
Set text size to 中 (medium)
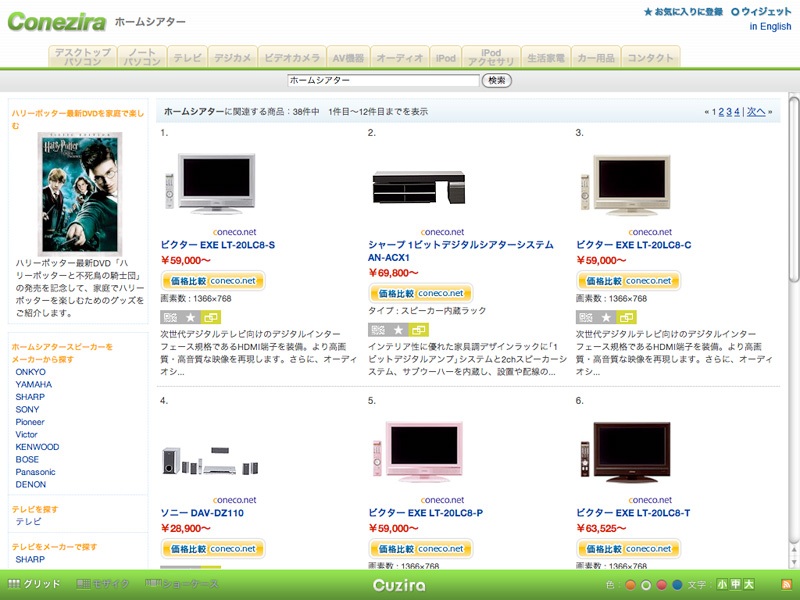735,585
